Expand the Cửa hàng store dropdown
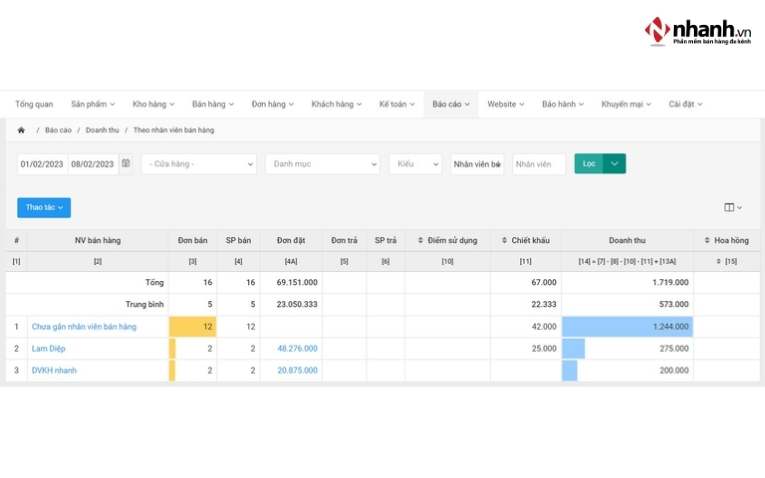This screenshot has width=765, height=478. (199, 164)
